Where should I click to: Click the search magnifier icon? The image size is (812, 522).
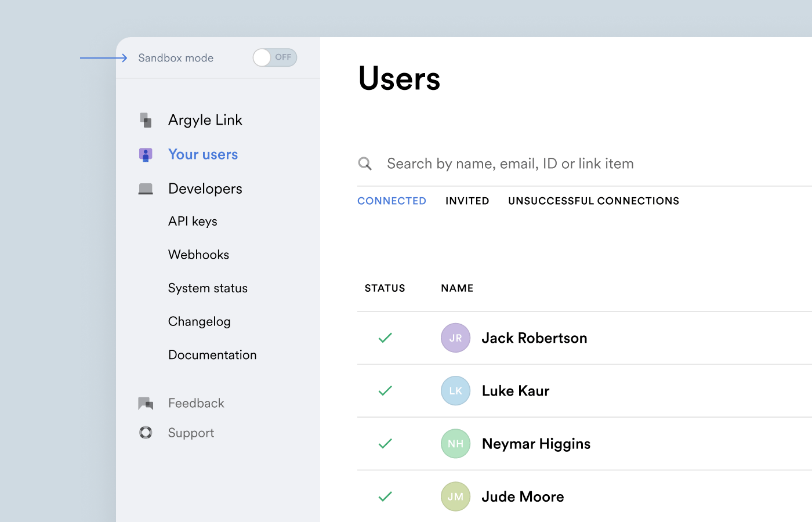[365, 164]
